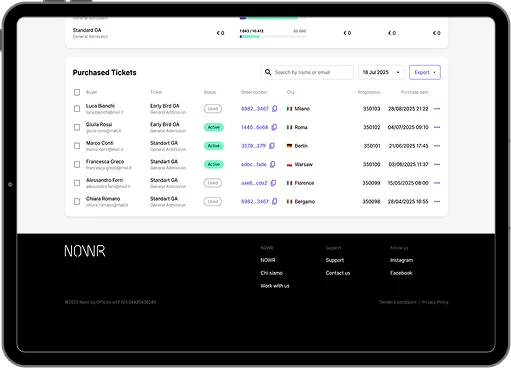Sort table by Progressive column header
The width and height of the screenshot is (511, 368).
point(369,92)
